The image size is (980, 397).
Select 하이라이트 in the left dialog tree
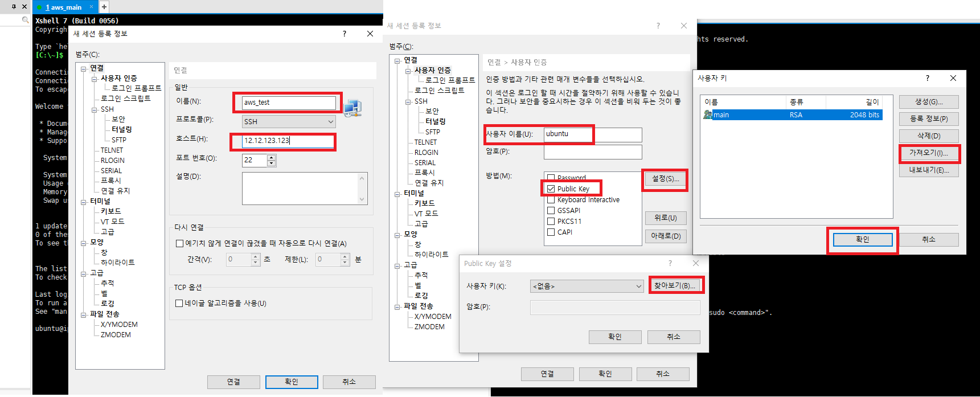click(118, 263)
